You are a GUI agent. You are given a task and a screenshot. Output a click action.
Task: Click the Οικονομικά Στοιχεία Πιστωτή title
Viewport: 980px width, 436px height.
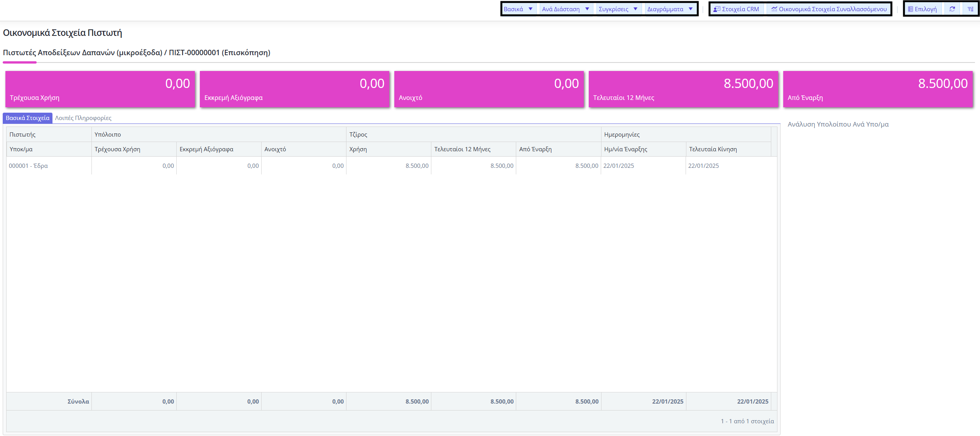click(x=63, y=33)
